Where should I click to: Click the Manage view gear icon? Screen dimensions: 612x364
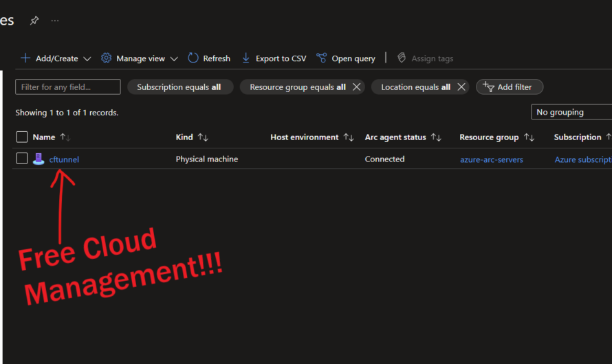coord(106,58)
